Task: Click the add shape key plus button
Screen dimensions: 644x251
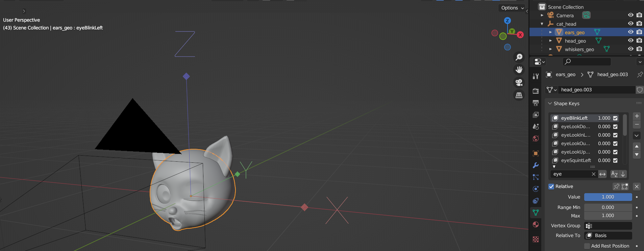Action: [x=637, y=116]
